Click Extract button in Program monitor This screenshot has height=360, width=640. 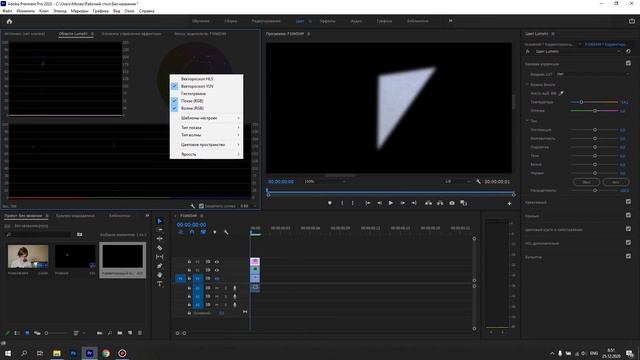[440, 203]
